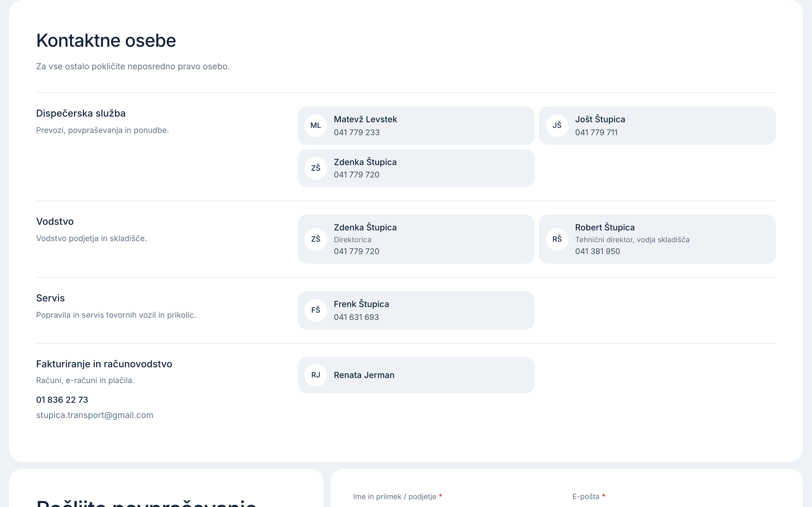Screen dimensions: 812x507
Task: Click the Kontaktne osebe heading
Action: click(106, 41)
